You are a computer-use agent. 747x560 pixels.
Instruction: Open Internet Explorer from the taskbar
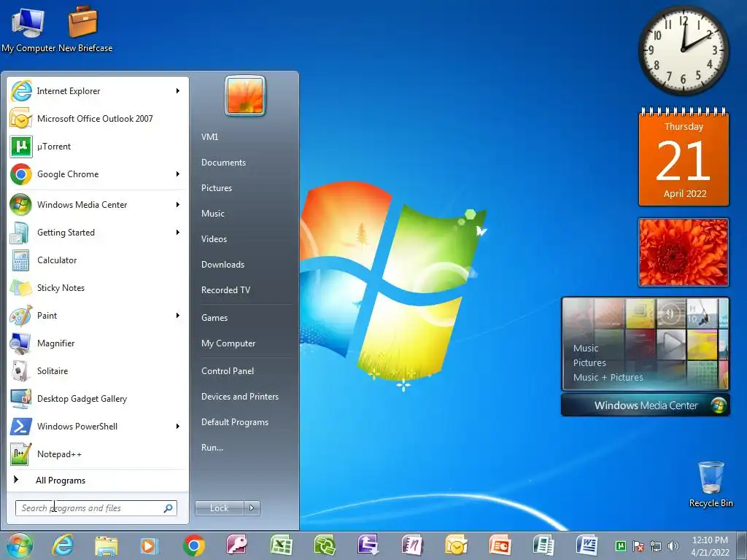click(x=63, y=545)
